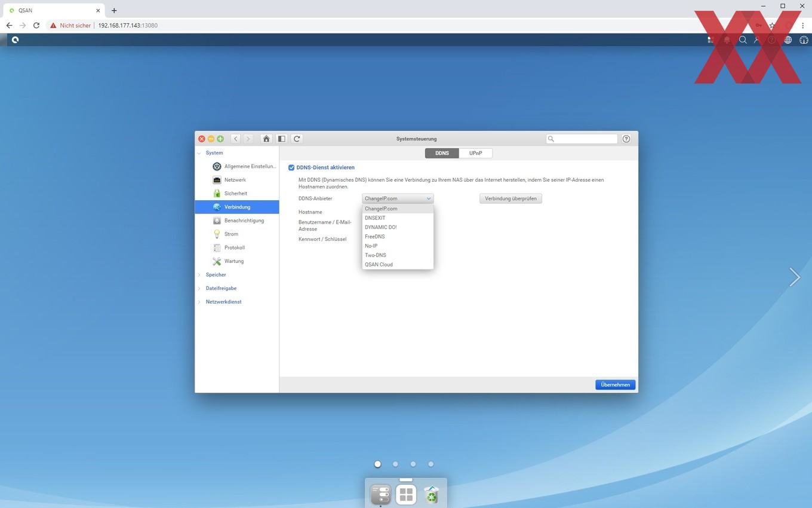Choose FreeDNS from the provider list

(x=398, y=237)
